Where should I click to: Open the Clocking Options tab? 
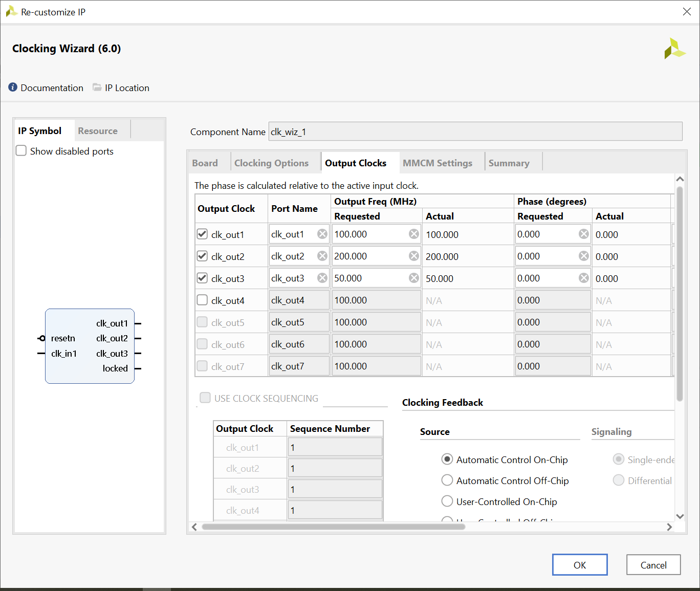pyautogui.click(x=272, y=163)
